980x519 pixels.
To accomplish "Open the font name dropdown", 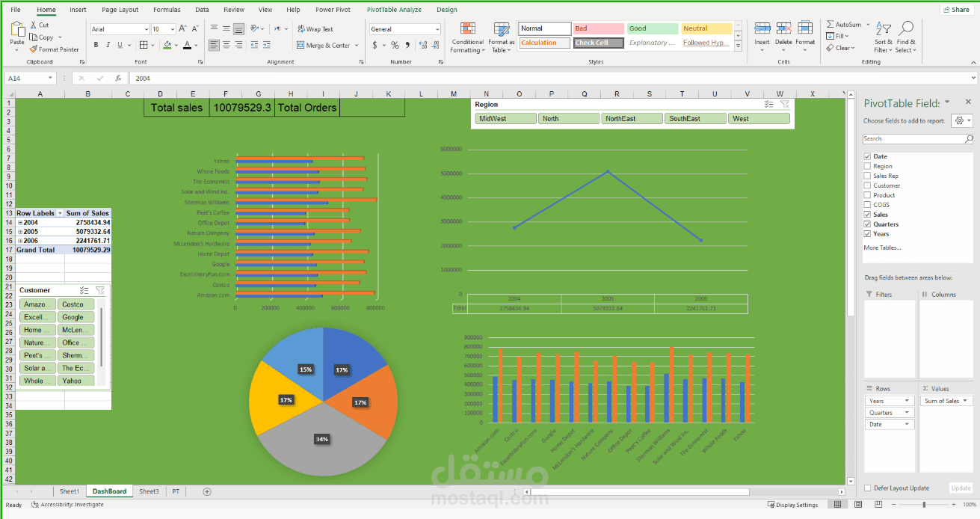I will [146, 29].
